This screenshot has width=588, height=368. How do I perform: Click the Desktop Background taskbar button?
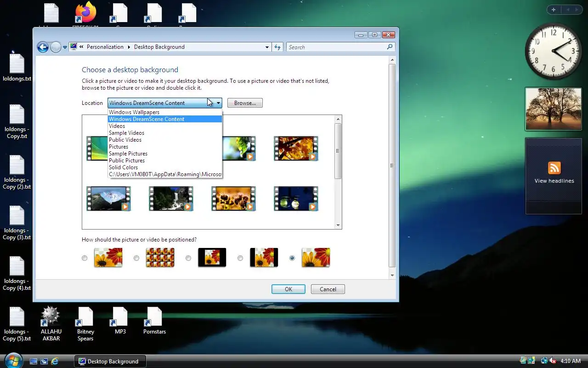[110, 361]
